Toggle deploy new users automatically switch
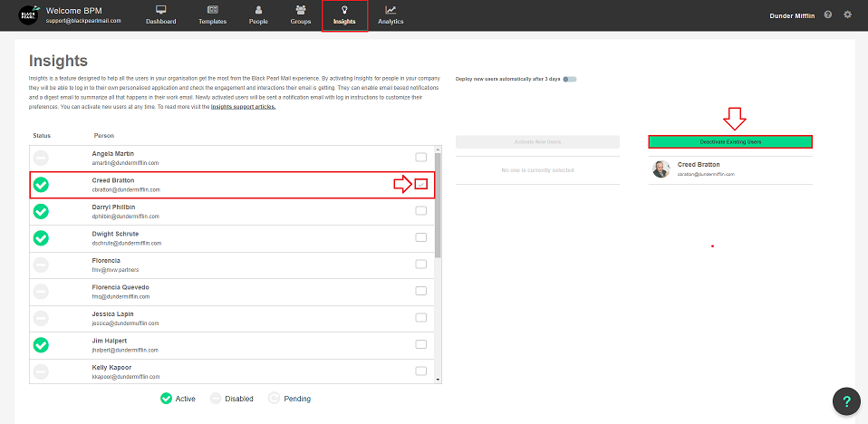The height and width of the screenshot is (424, 868). 569,79
